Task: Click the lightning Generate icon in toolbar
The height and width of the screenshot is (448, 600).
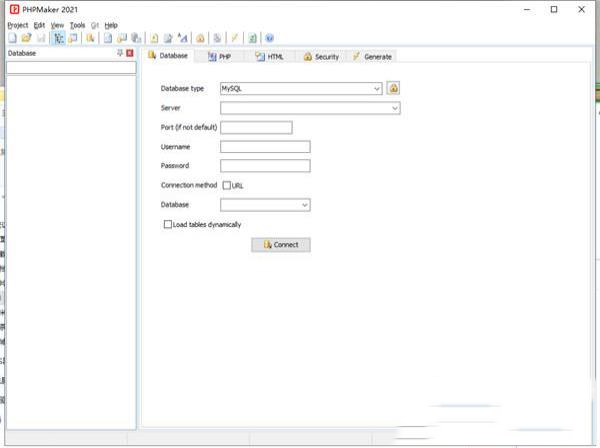Action: pos(233,38)
